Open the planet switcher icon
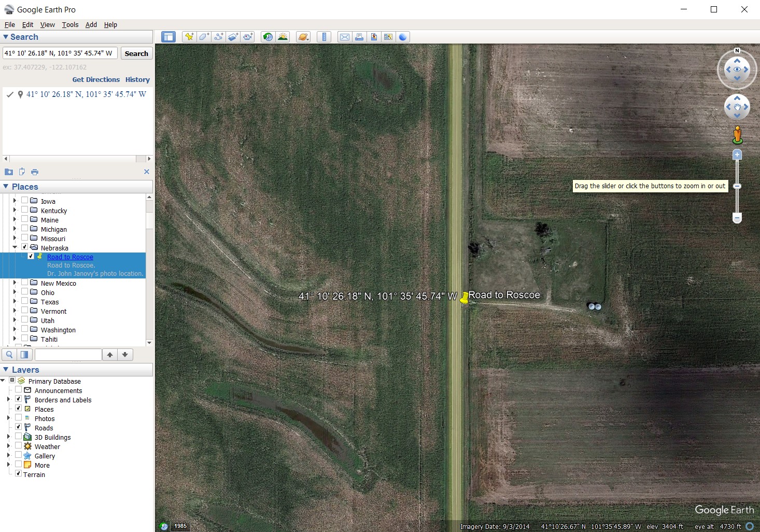This screenshot has width=760, height=532. pos(303,37)
